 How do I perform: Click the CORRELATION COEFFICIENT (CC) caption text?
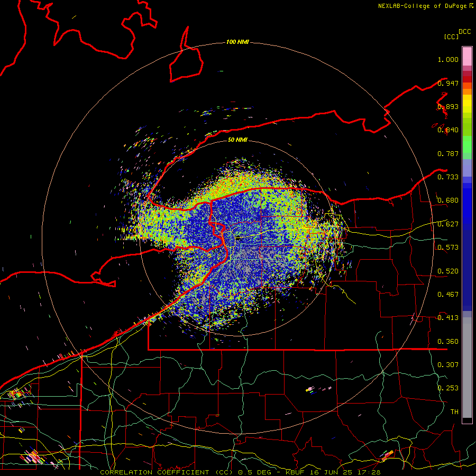point(167,472)
